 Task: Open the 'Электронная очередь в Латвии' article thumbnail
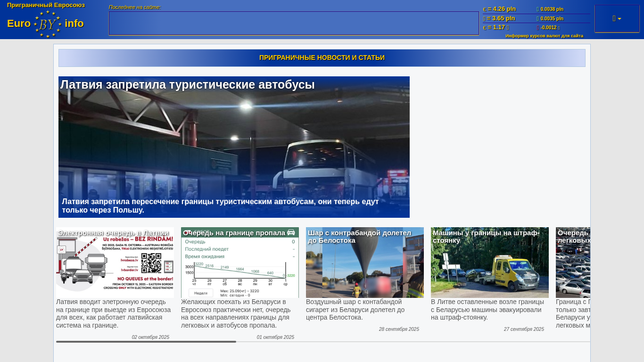click(x=115, y=263)
